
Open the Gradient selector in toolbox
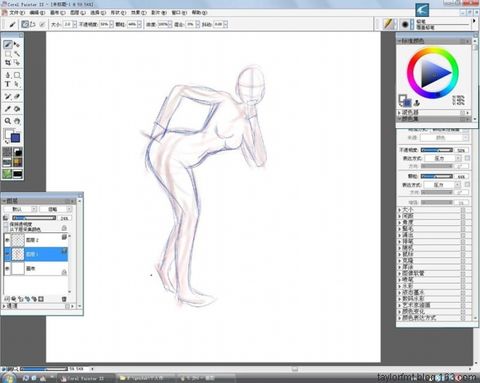[18, 152]
